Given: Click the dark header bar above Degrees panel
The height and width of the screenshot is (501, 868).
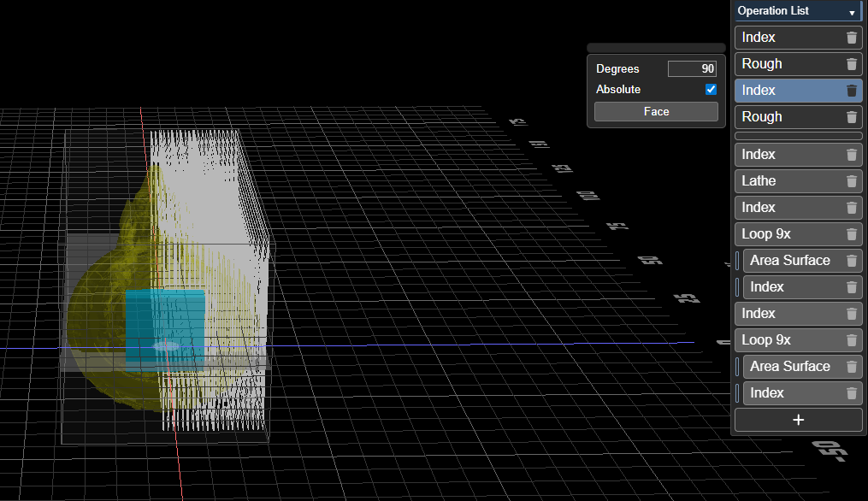Looking at the screenshot, I should 656,48.
